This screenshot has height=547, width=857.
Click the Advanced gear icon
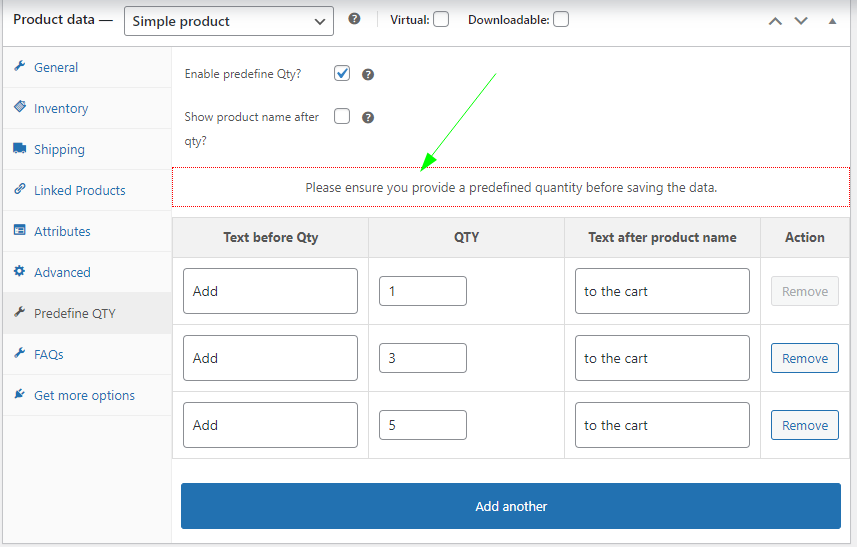(x=20, y=272)
